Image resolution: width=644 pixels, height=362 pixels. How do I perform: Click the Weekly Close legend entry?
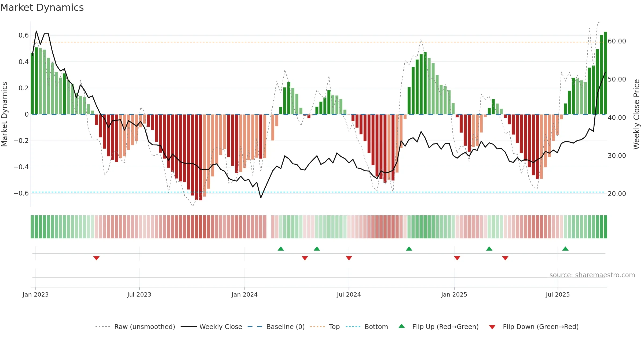(211, 327)
